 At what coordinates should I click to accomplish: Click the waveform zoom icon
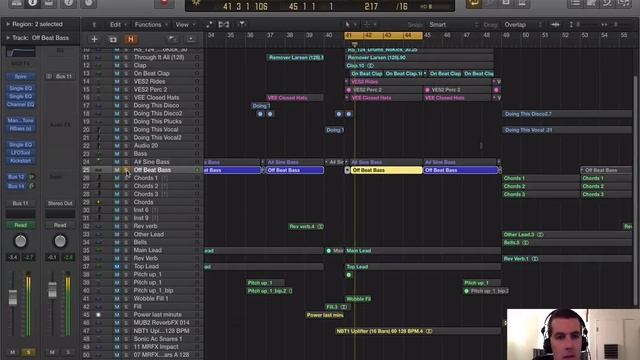[x=555, y=24]
